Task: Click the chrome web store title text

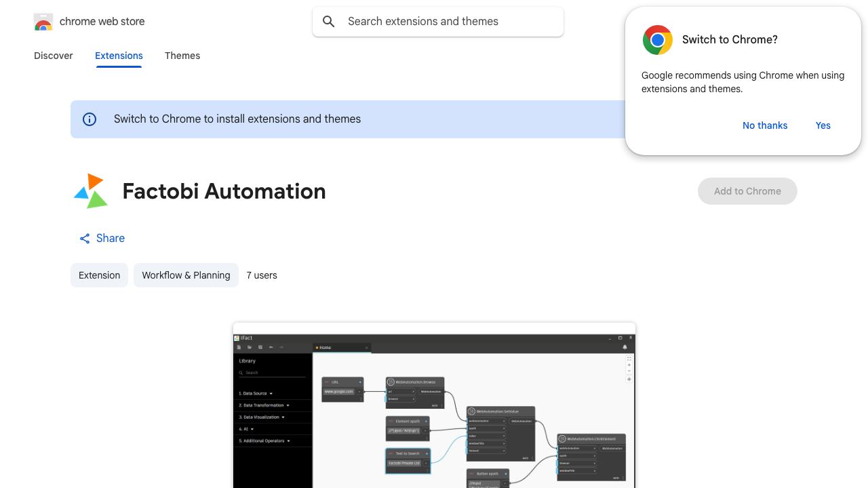Action: click(102, 22)
